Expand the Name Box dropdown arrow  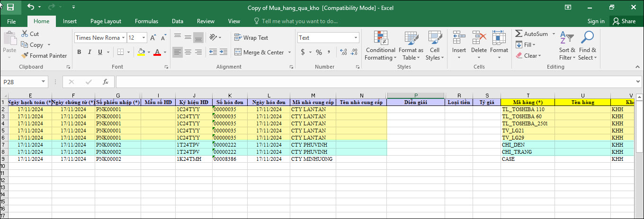[44, 82]
